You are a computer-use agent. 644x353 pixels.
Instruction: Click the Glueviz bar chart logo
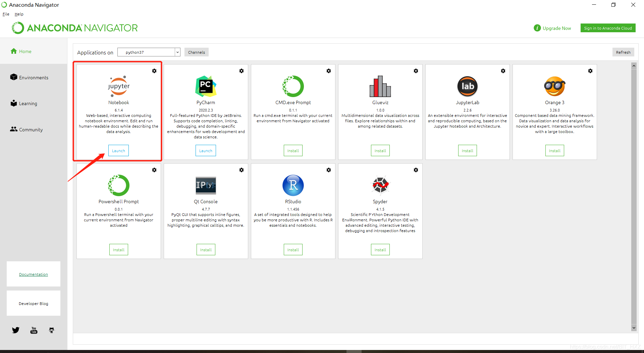click(x=380, y=86)
